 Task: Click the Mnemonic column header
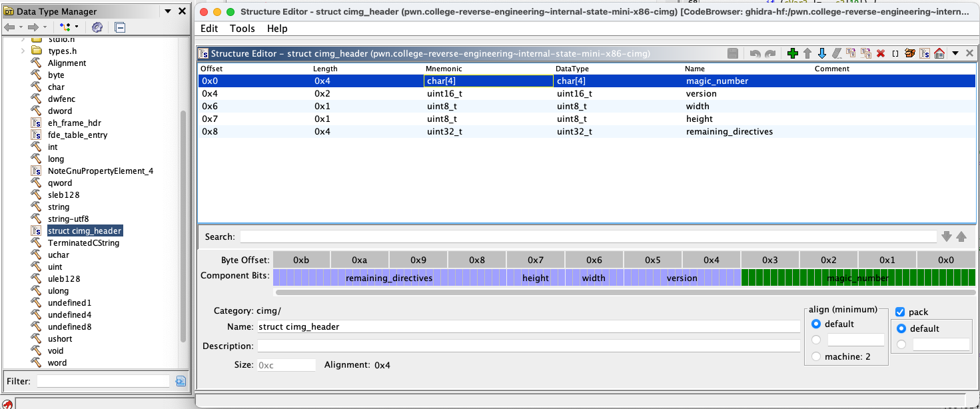pyautogui.click(x=444, y=69)
